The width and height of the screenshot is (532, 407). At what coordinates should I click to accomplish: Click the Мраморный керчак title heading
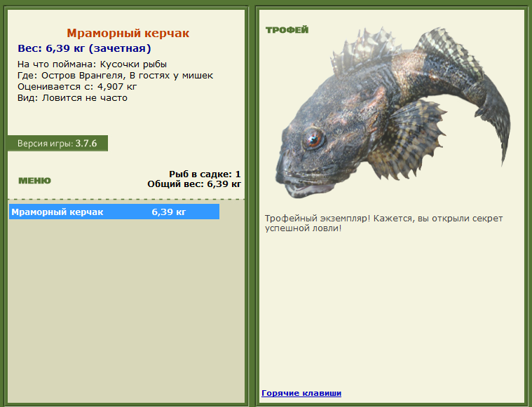point(128,33)
